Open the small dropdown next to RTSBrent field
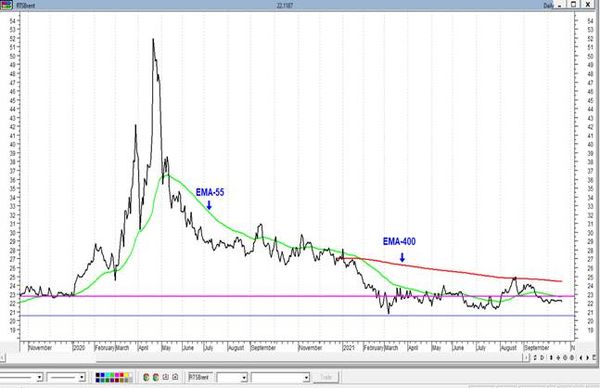Image resolution: width=600 pixels, height=388 pixels. (x=244, y=378)
